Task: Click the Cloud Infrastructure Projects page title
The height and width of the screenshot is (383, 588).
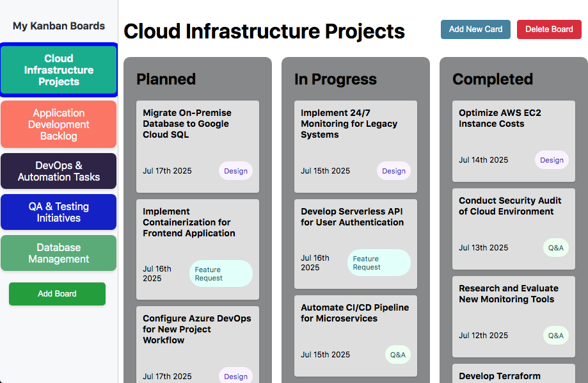Action: click(264, 31)
